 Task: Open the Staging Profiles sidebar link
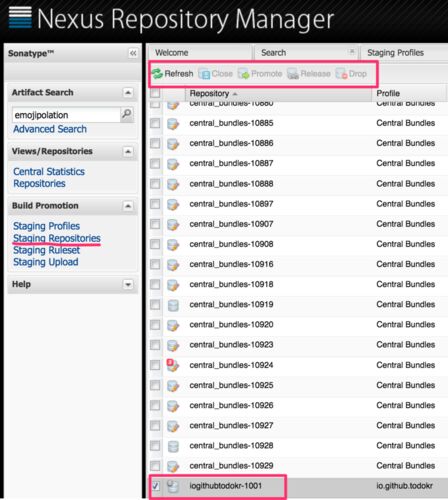tap(46, 226)
